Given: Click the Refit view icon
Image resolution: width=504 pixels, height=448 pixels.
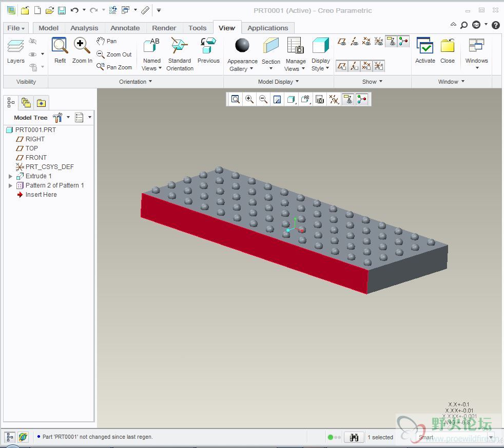Looking at the screenshot, I should (x=60, y=45).
